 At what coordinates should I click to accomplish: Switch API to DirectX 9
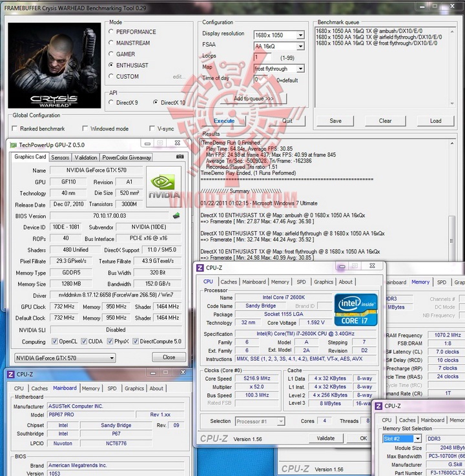(x=111, y=102)
